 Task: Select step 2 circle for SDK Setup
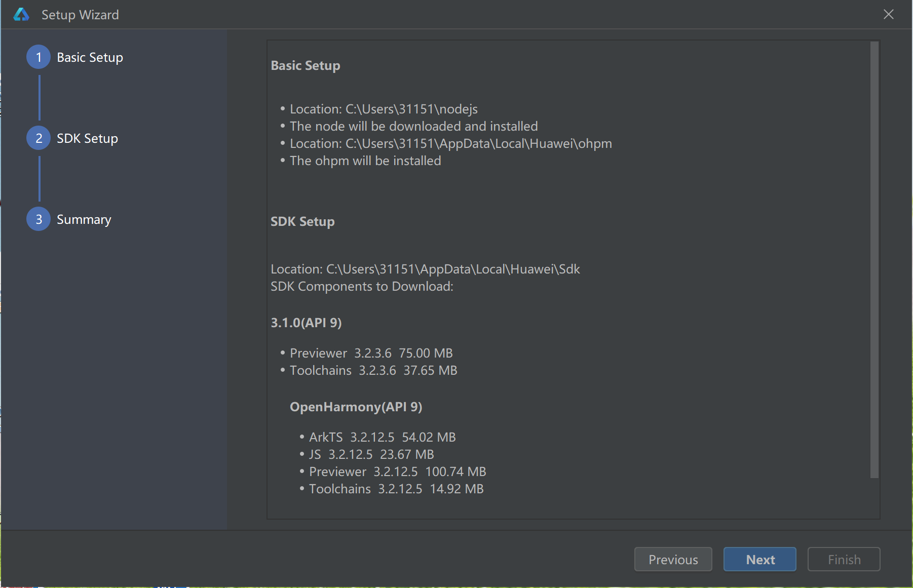pos(39,138)
